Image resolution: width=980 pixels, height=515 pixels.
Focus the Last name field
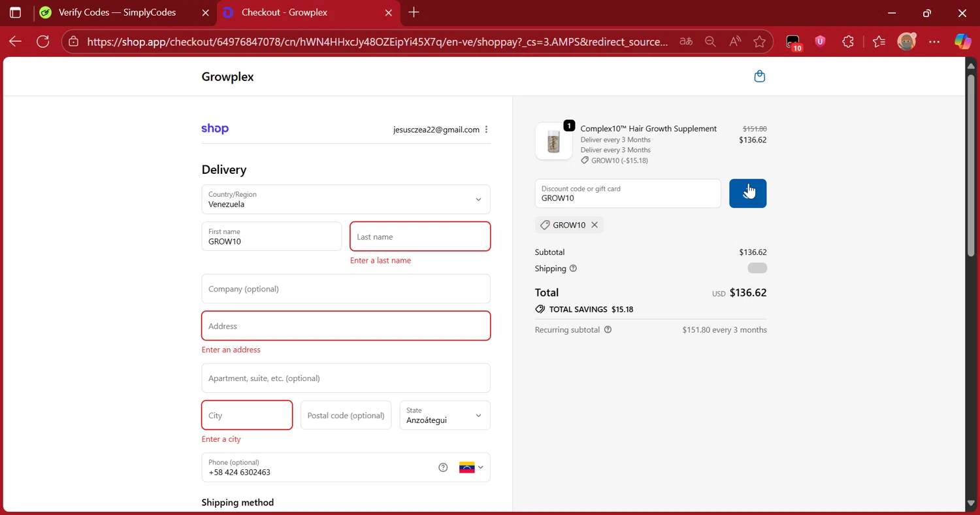(x=420, y=237)
